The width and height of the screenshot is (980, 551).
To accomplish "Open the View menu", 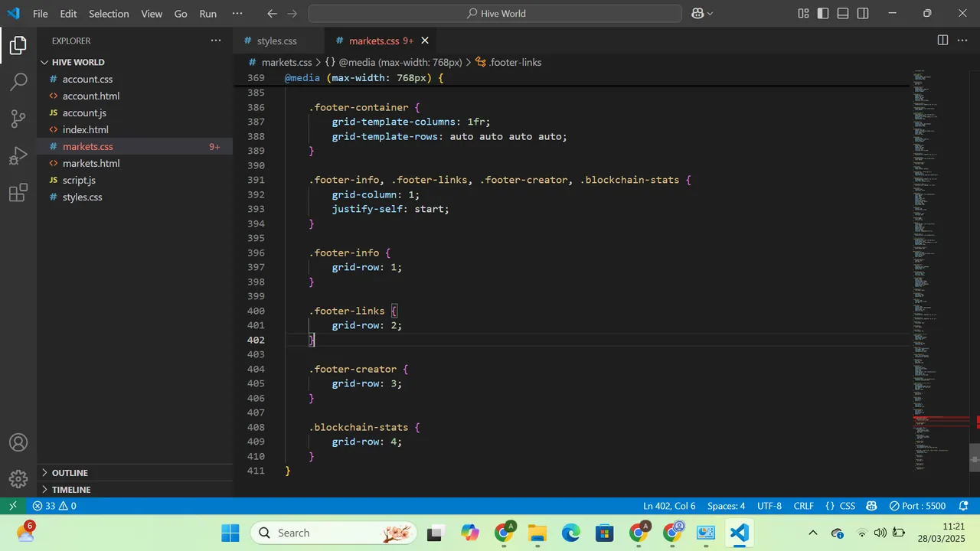I will [152, 14].
